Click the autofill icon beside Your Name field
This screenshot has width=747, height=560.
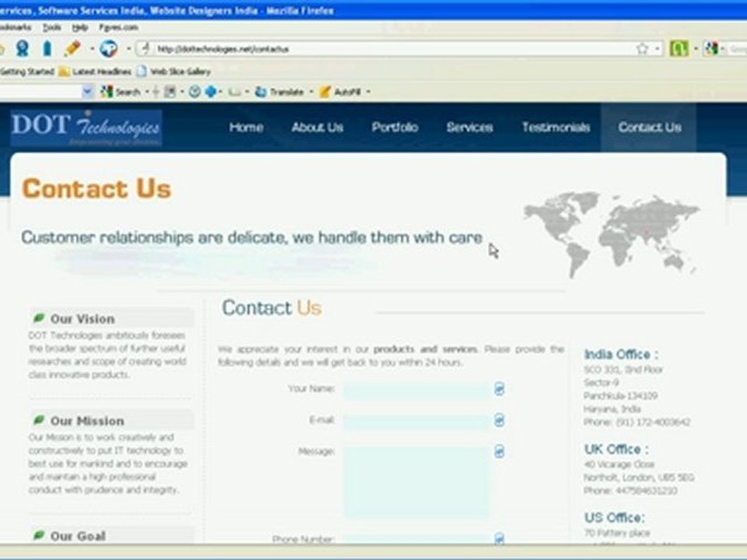pyautogui.click(x=499, y=389)
